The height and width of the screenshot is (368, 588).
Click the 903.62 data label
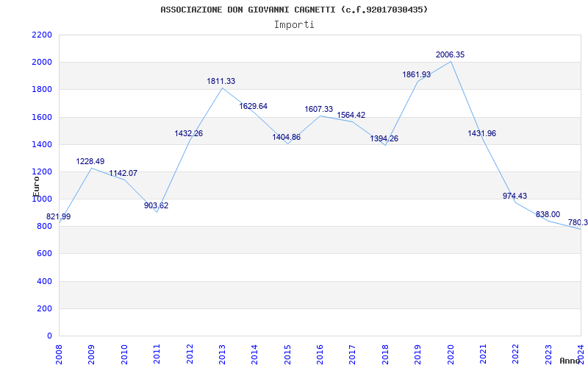point(157,206)
